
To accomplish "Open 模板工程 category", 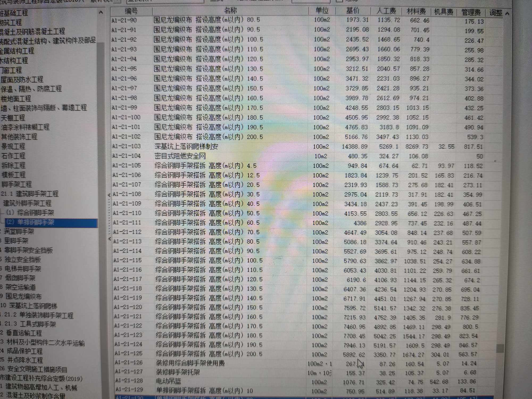I will [14, 175].
